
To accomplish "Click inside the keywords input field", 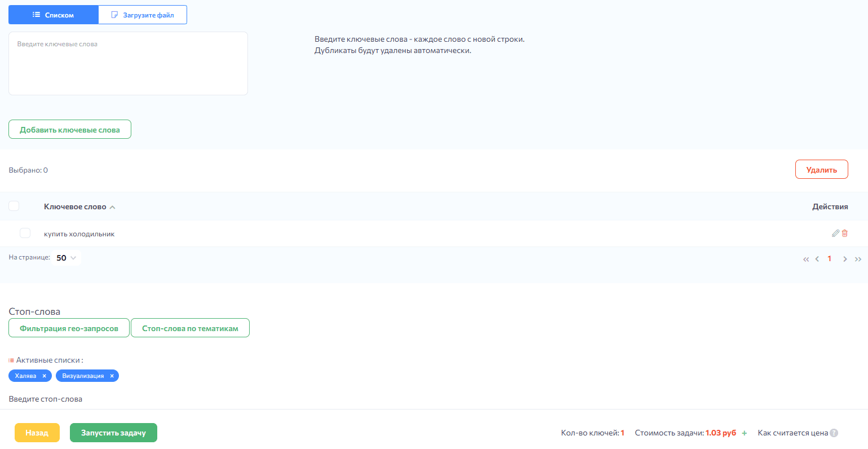I will click(x=128, y=62).
